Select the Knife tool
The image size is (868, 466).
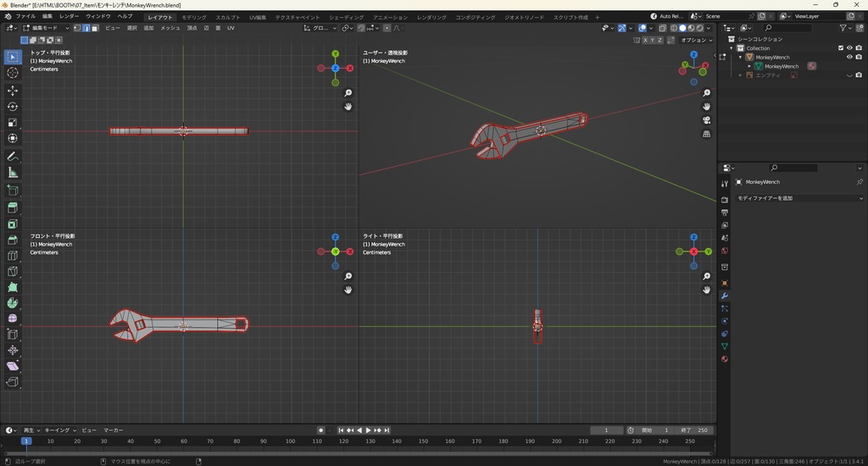(x=13, y=271)
